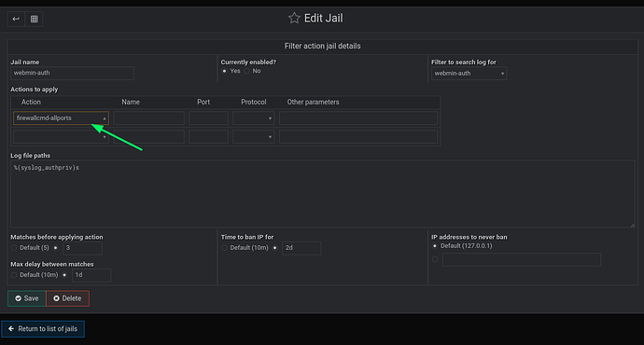Click the ban time field showing 2d
Screen dimensions: 644x345
[301, 248]
